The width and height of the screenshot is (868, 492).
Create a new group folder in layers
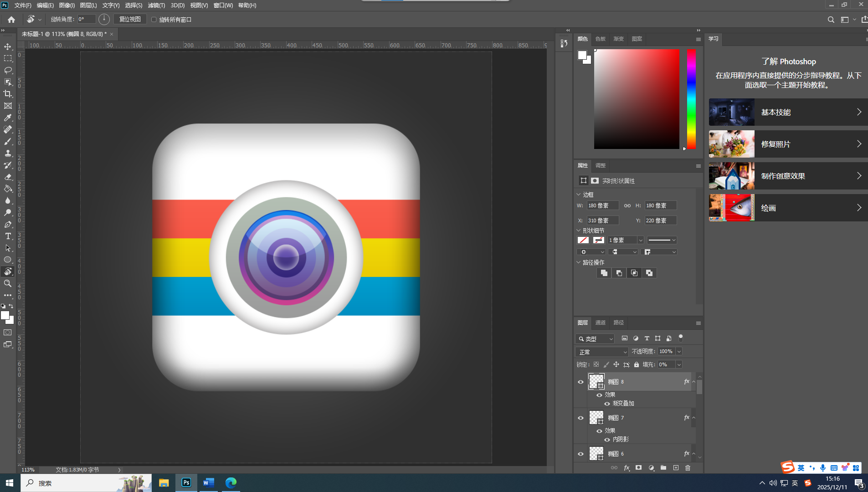click(663, 468)
